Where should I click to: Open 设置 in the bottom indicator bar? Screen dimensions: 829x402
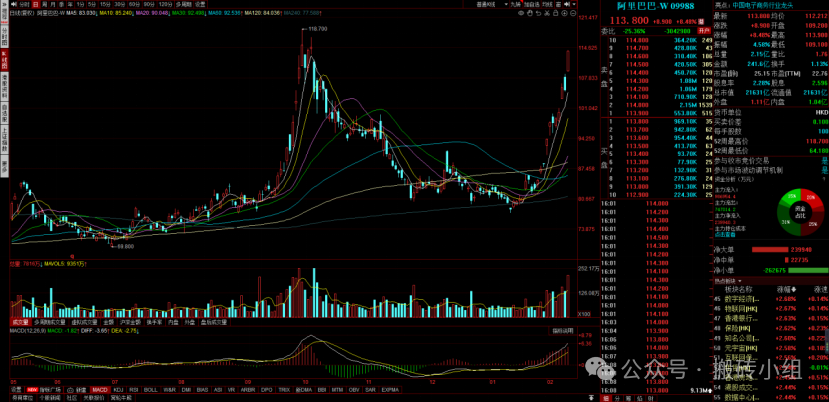click(x=16, y=389)
